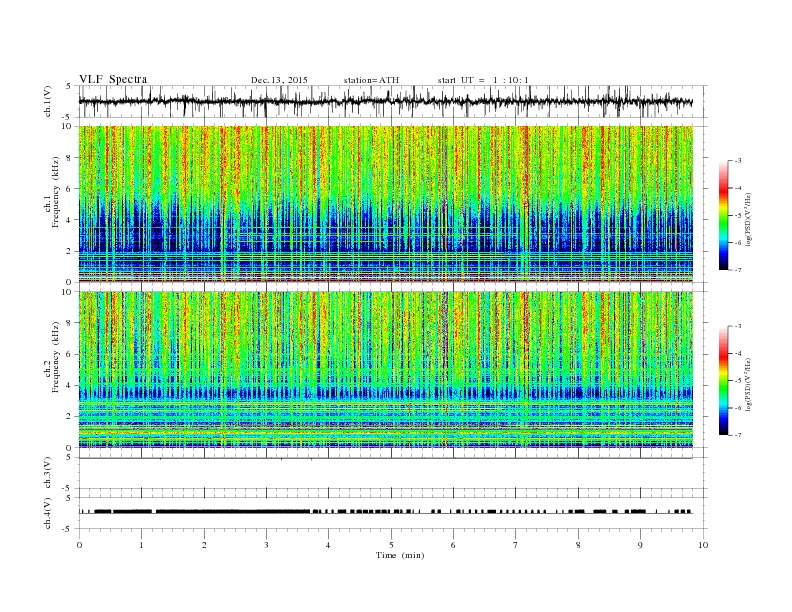
Task: Click the "-3" tick on ch.1 color bar
Action: point(738,161)
